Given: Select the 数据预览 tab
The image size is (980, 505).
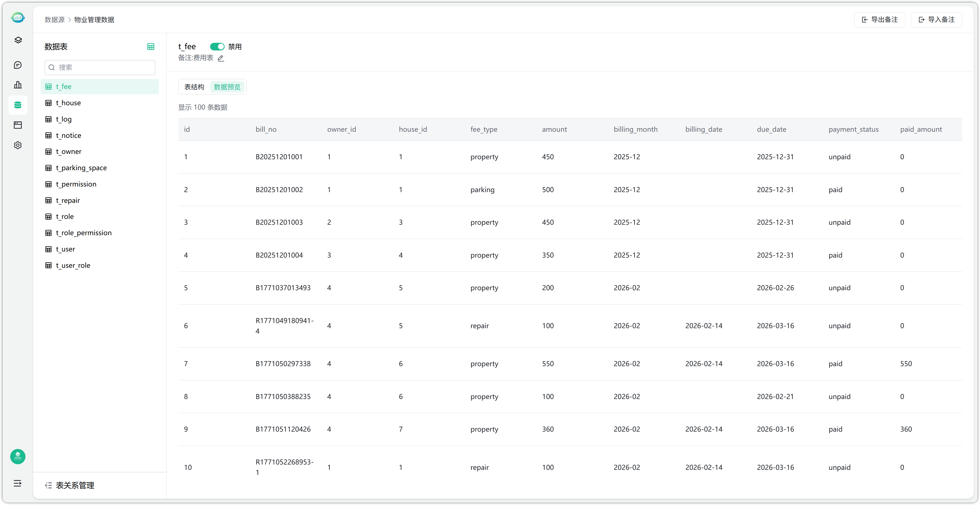Looking at the screenshot, I should [x=227, y=87].
